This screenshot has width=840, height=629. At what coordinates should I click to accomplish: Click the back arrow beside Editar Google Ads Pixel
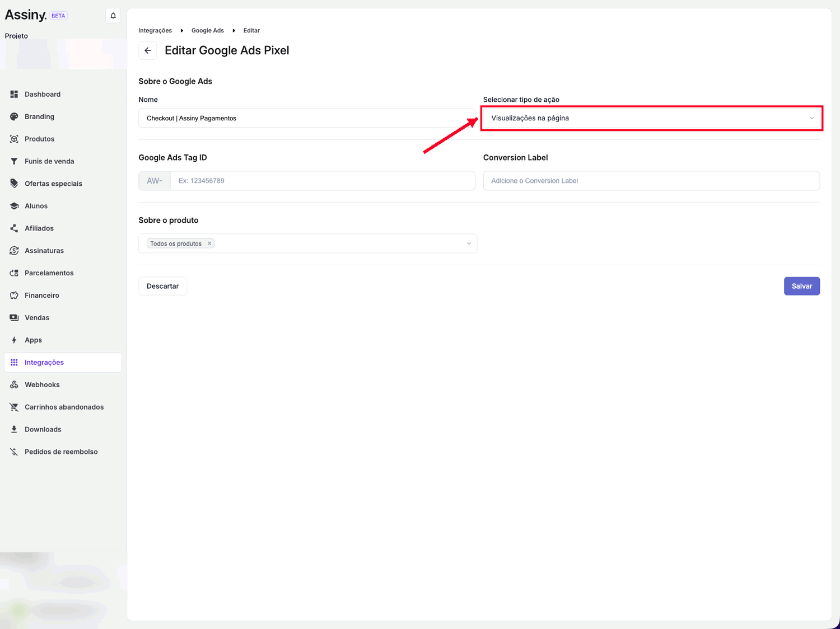148,50
